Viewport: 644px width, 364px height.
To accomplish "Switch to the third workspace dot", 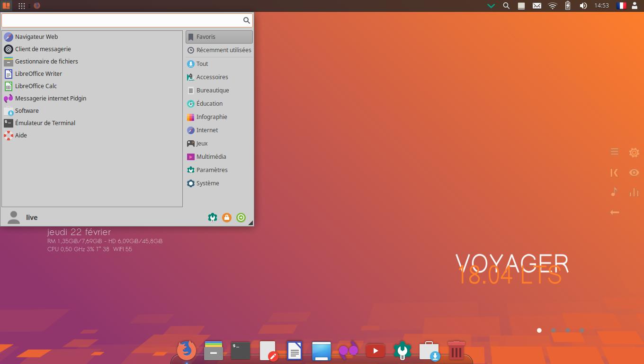I will click(567, 330).
